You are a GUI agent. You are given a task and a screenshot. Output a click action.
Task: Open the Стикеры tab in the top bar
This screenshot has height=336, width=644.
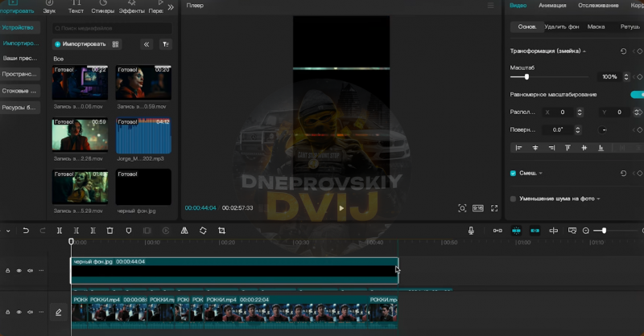click(x=103, y=7)
